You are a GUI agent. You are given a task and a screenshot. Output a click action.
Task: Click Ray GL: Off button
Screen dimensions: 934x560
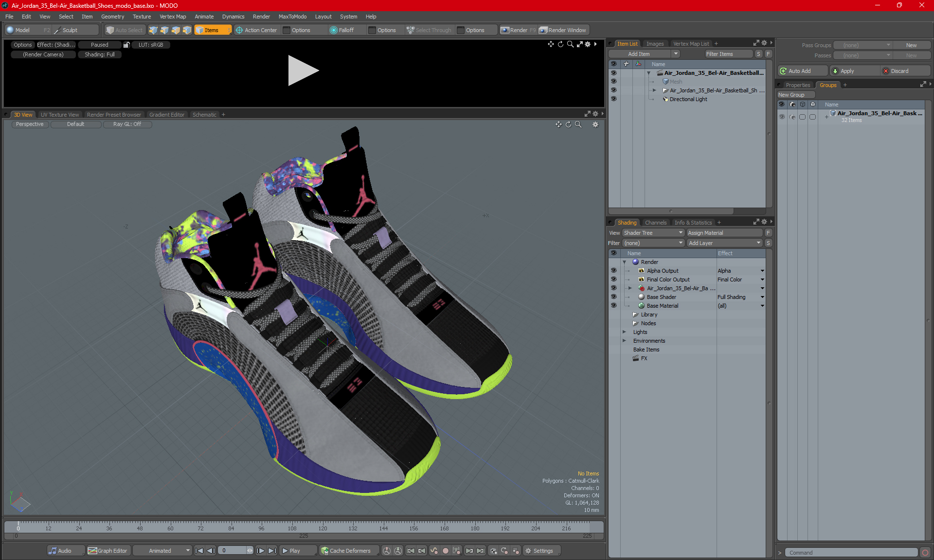coord(127,124)
